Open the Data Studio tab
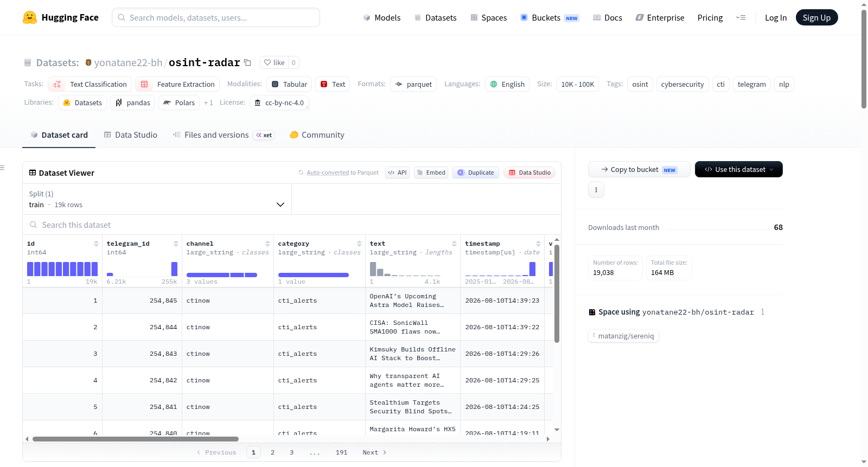Screen dimensions: 868x467 [x=131, y=135]
